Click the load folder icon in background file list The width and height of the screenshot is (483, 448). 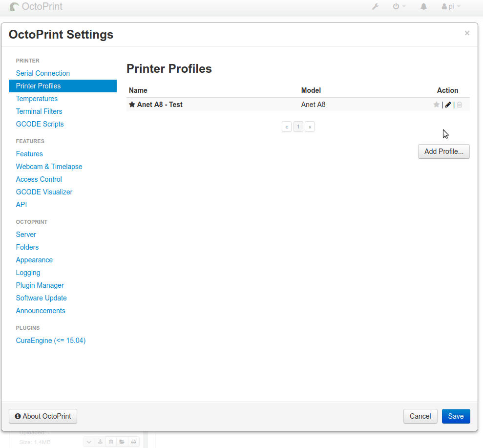pos(122,442)
